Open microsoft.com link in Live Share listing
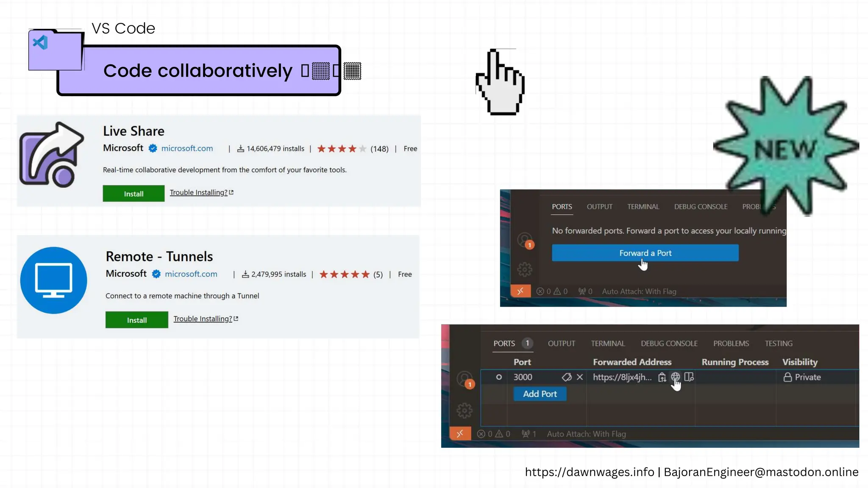Image resolution: width=868 pixels, height=488 pixels. click(x=187, y=148)
